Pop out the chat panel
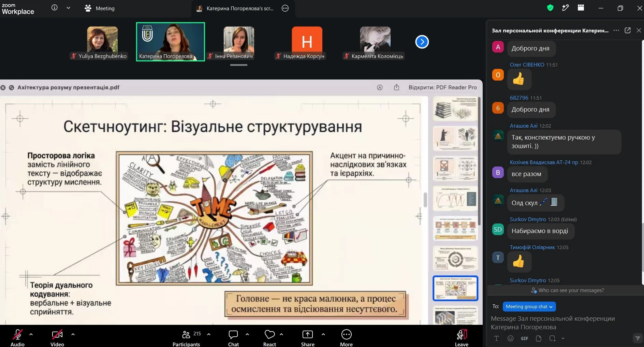 628,30
